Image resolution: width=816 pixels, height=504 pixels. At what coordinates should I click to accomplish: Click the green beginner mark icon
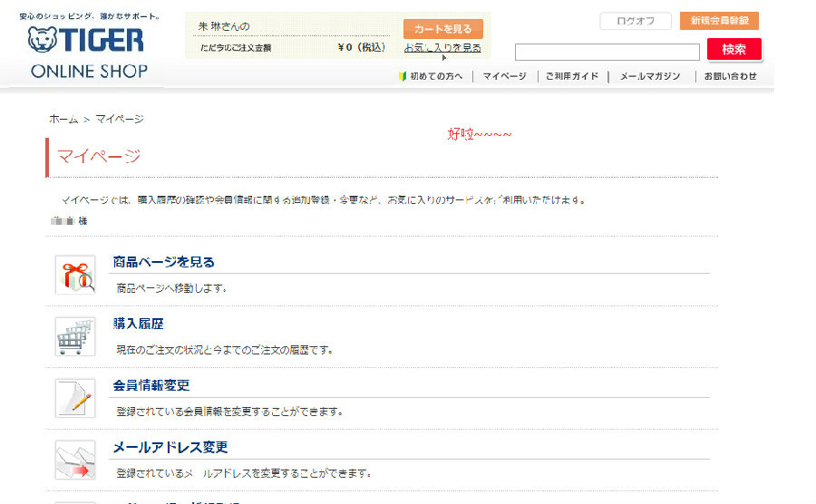(x=402, y=76)
